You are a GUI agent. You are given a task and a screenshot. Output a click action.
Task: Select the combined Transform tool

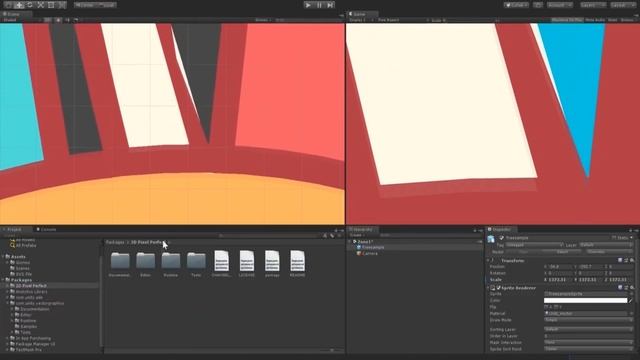click(62, 5)
